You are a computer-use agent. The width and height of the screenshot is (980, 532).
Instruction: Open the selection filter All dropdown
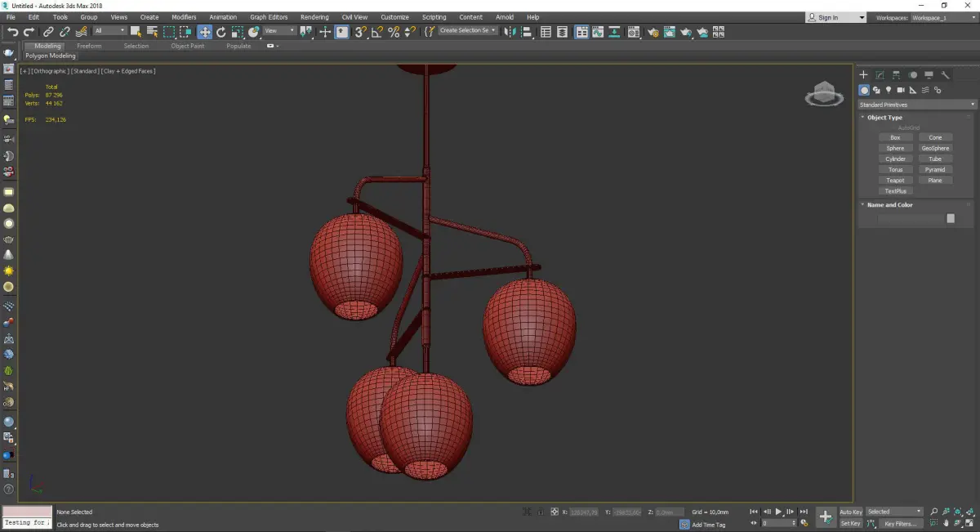109,31
